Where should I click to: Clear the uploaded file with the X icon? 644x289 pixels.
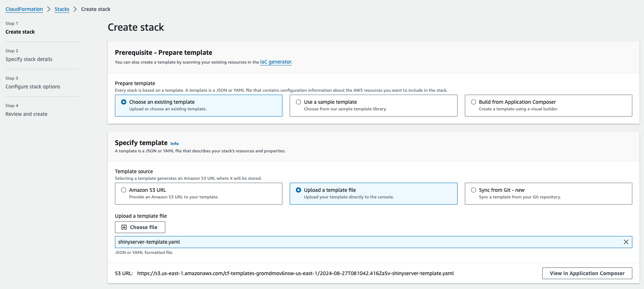click(626, 242)
